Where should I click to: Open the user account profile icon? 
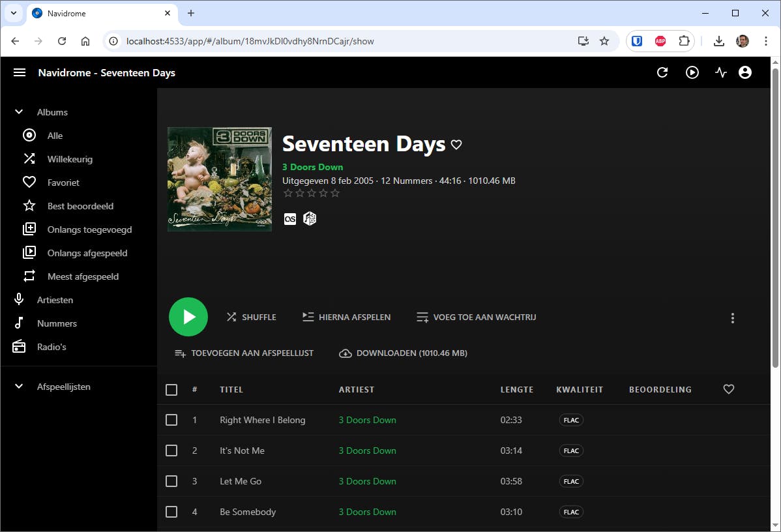pos(744,73)
